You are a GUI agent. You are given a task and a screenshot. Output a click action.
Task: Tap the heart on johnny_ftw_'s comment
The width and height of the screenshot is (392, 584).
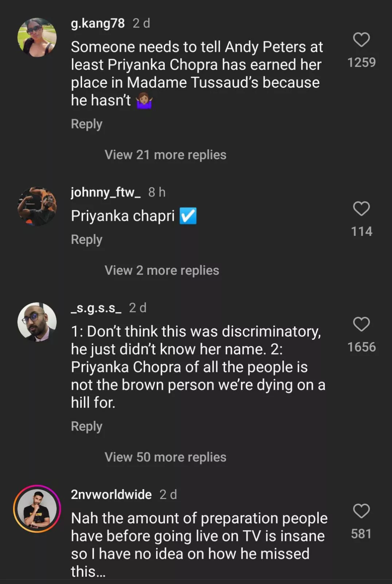(361, 209)
